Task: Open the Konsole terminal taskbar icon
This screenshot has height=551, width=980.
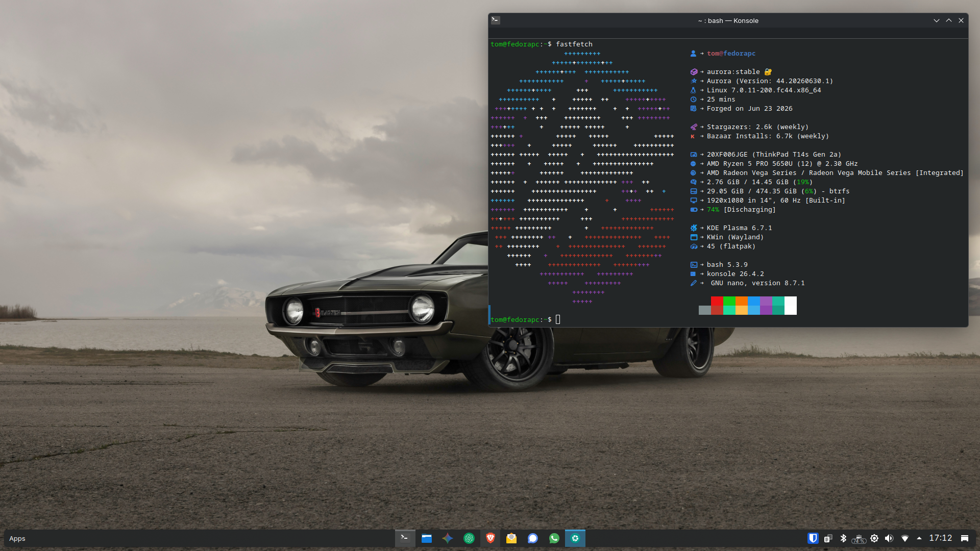Action: (x=405, y=538)
